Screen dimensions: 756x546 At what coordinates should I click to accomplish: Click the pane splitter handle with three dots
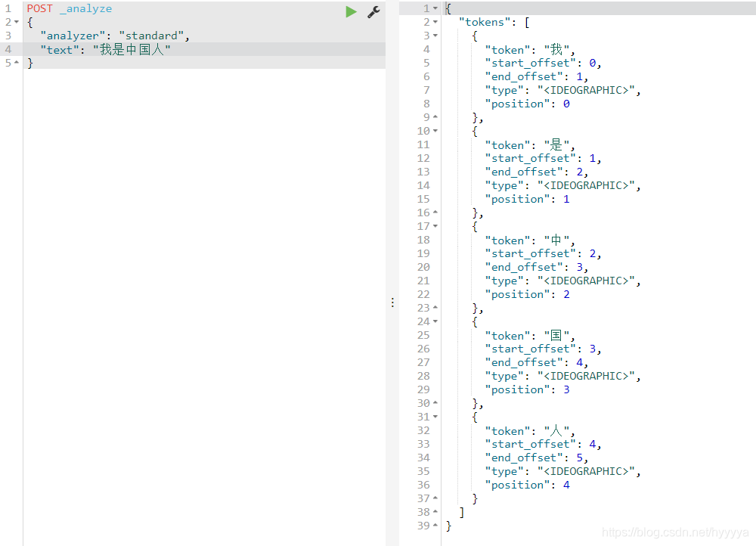click(392, 302)
